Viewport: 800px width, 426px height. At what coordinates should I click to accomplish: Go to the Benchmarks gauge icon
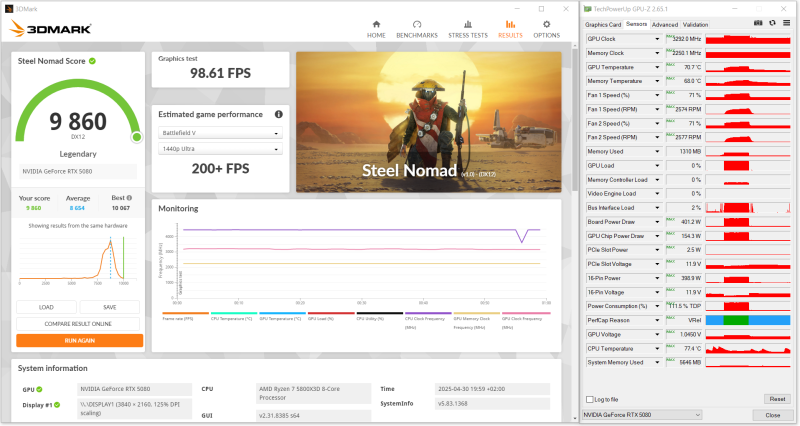click(x=417, y=24)
